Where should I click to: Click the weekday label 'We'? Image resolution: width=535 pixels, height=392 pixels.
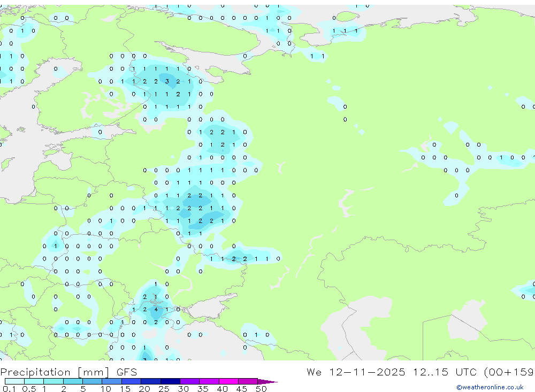click(314, 372)
